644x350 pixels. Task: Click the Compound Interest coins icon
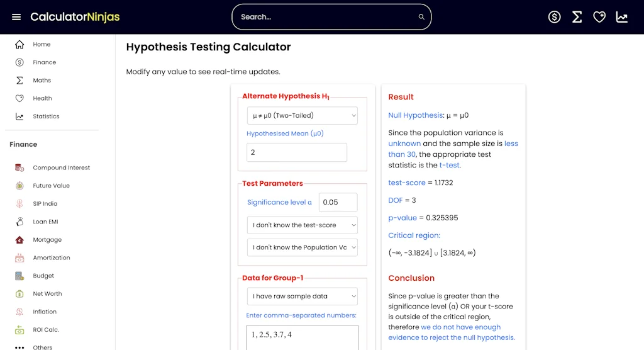click(19, 168)
